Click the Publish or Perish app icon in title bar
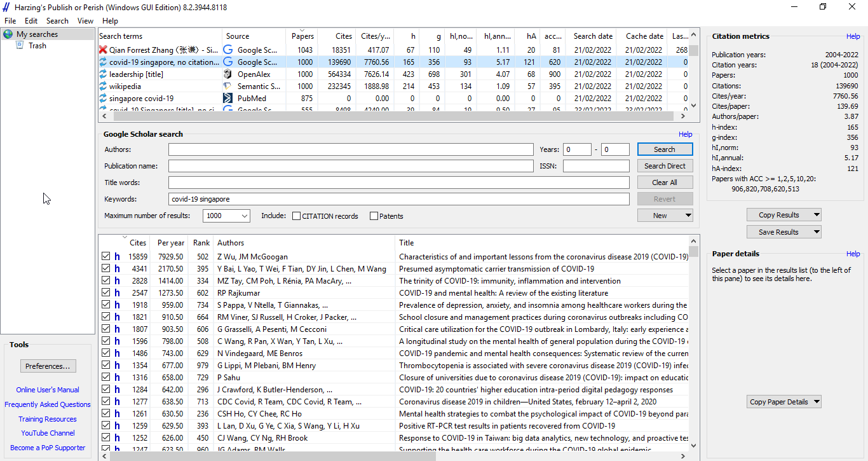The height and width of the screenshot is (461, 868). click(7, 7)
